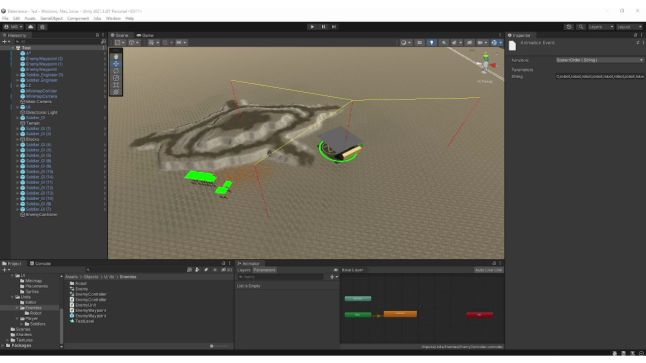
Task: Toggle scene audio icon
Action: click(x=444, y=42)
